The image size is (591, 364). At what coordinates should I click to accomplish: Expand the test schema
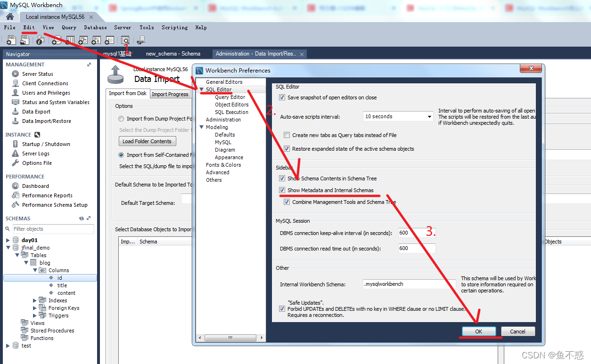click(x=8, y=346)
